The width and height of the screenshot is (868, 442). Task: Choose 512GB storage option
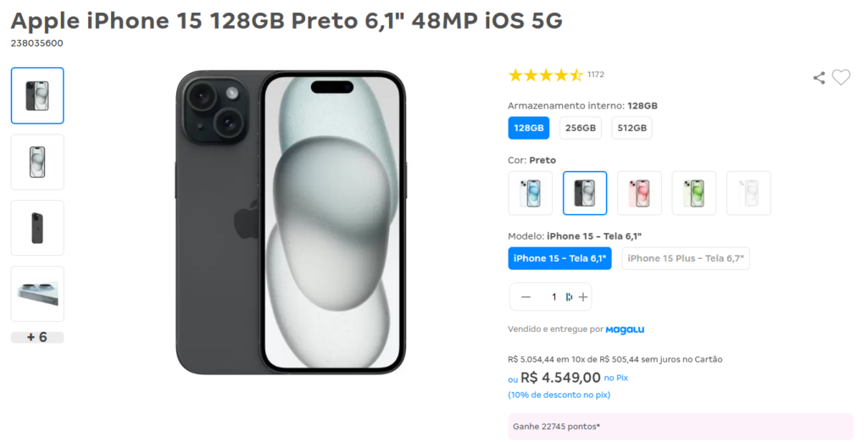[632, 128]
